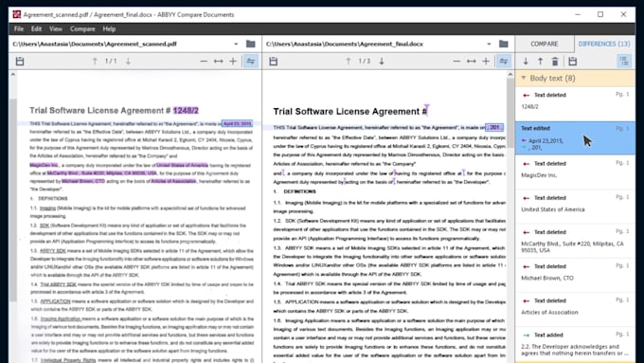Zoom out the right document
Viewport: 644px width, 363px height.
pyautogui.click(x=456, y=62)
